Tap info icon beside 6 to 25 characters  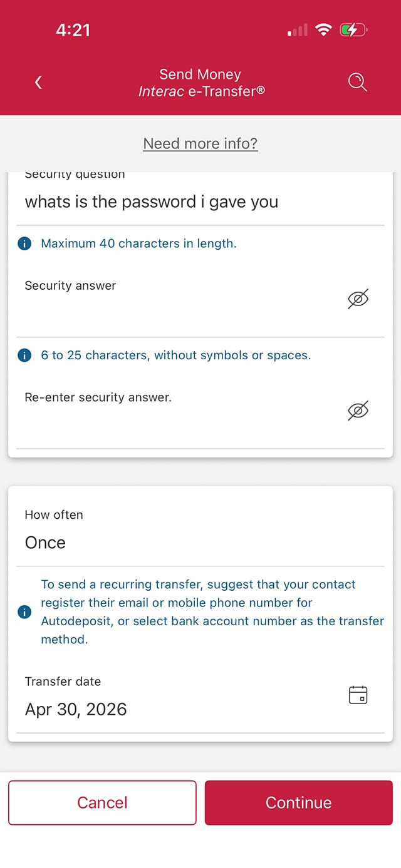tap(24, 355)
